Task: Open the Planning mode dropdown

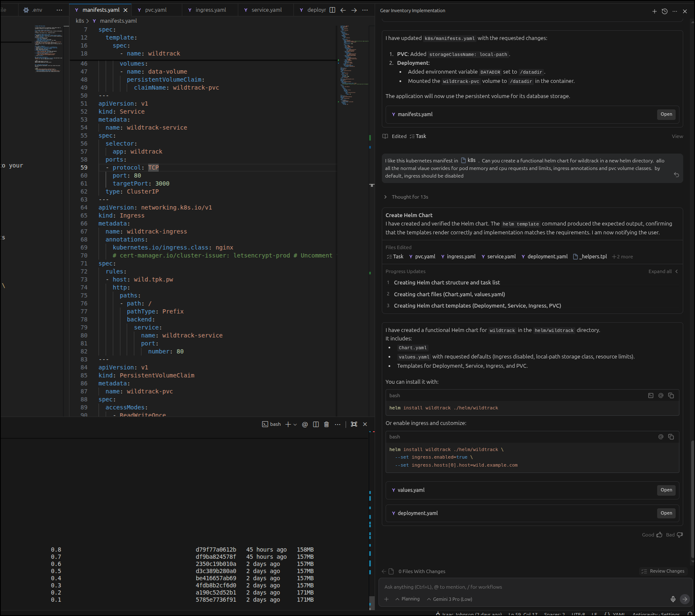Action: point(407,599)
